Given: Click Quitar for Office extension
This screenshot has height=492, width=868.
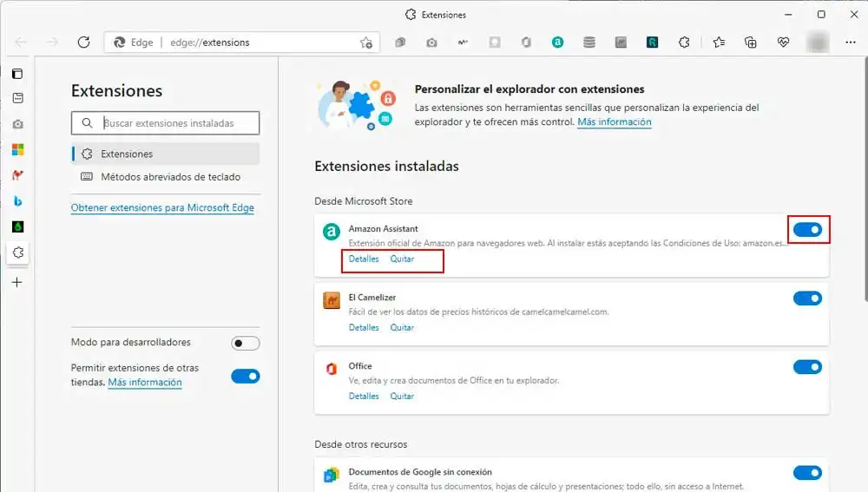Looking at the screenshot, I should click(x=402, y=396).
